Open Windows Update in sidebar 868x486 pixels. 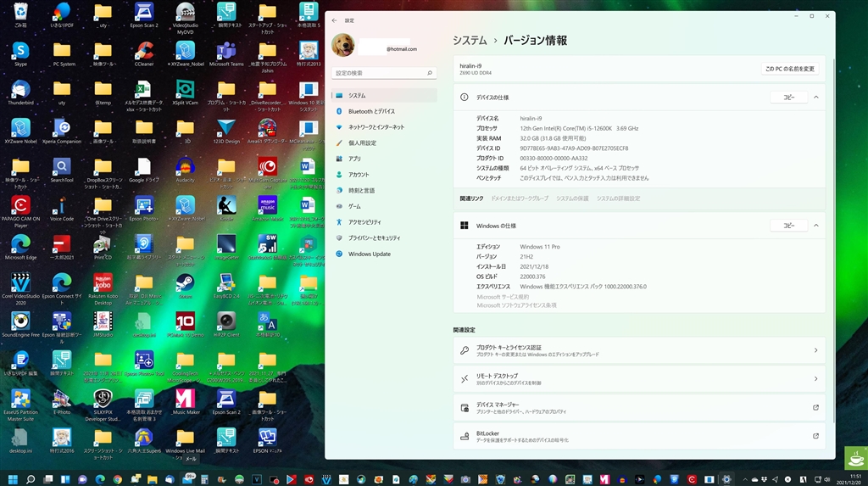click(x=384, y=254)
